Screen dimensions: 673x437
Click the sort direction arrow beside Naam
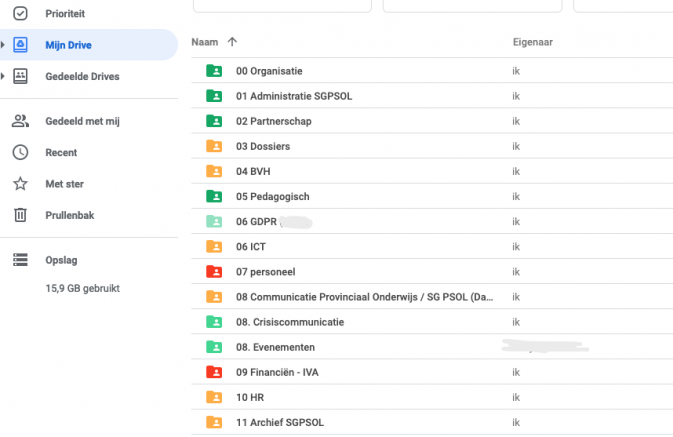(x=232, y=42)
